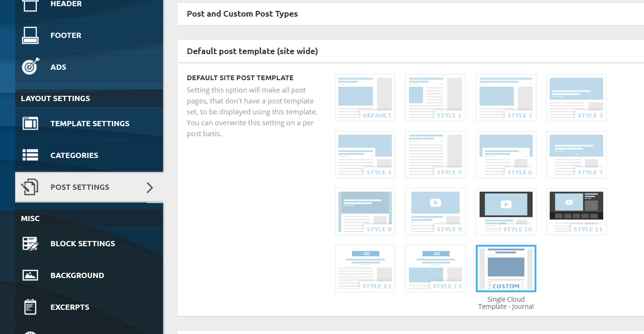Select the Default post template thumbnail
The height and width of the screenshot is (334, 644).
[x=365, y=98]
